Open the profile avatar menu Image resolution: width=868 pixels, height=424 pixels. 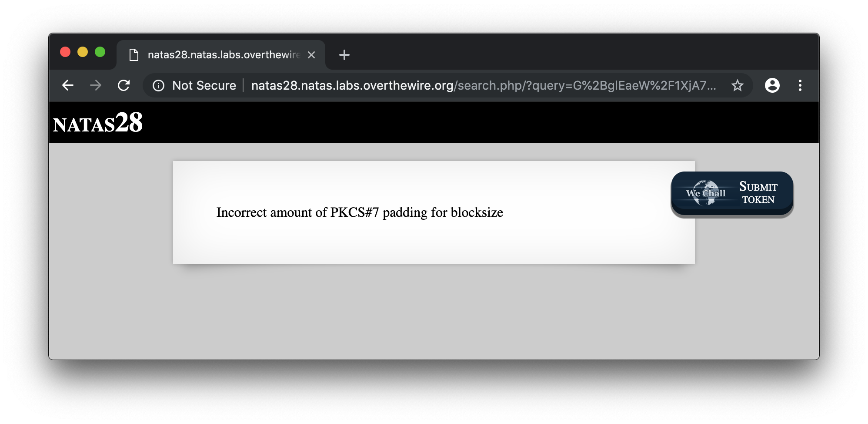click(x=772, y=85)
